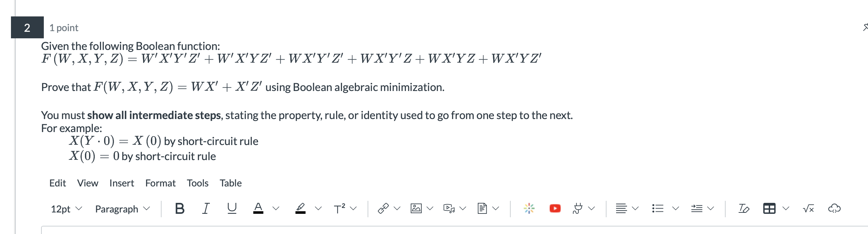Insert an image
Screen dimensions: 868x234
pyautogui.click(x=416, y=208)
